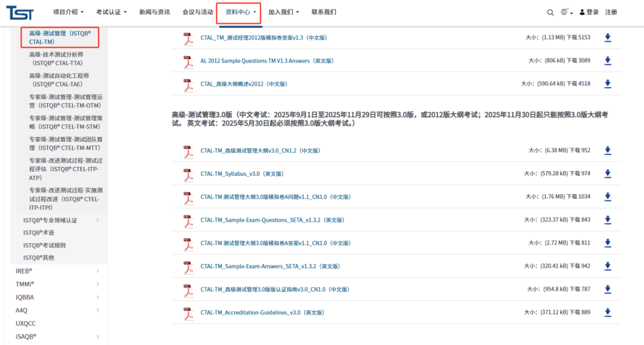This screenshot has width=644, height=345.
Task: Click the search magnifier icon in header
Action: pyautogui.click(x=550, y=13)
